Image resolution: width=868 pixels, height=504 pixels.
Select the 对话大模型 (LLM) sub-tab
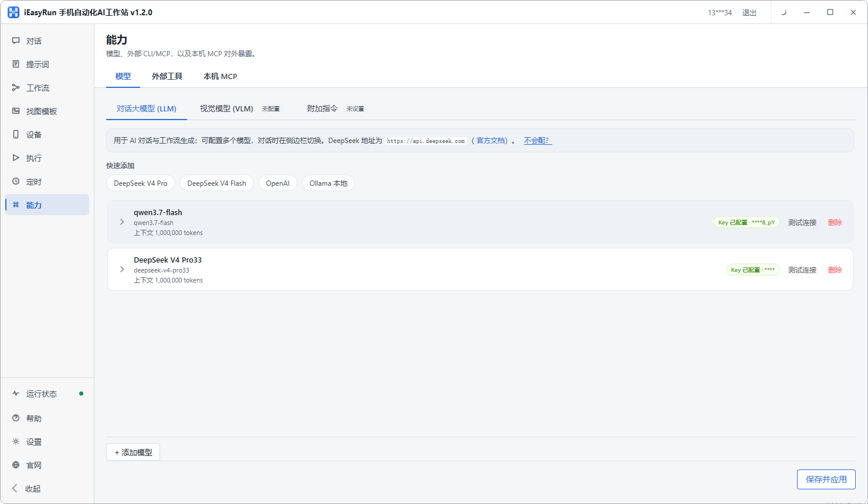coord(147,109)
